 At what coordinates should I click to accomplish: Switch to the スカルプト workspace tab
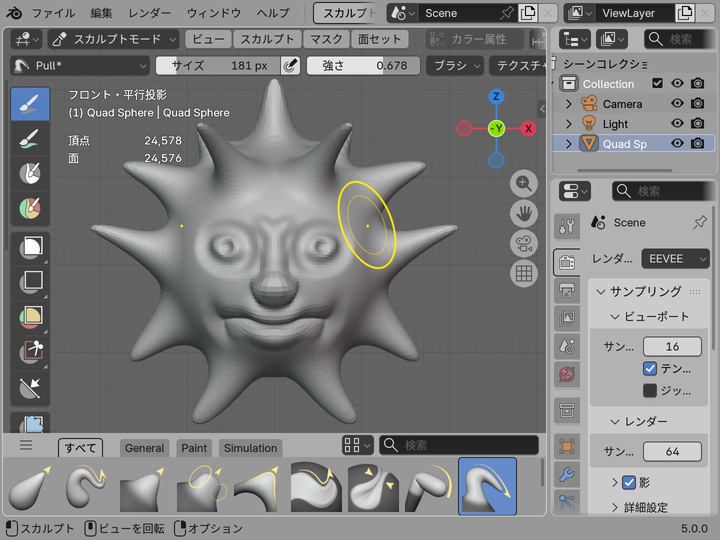(348, 13)
